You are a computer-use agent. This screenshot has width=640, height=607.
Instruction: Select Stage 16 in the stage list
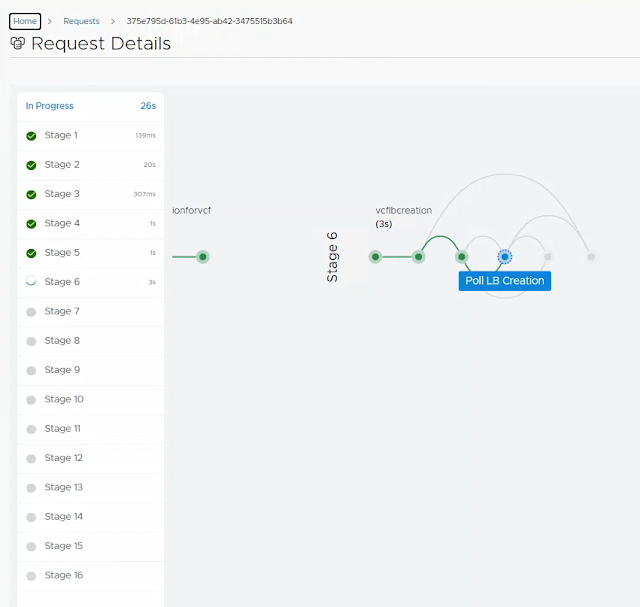click(x=91, y=576)
